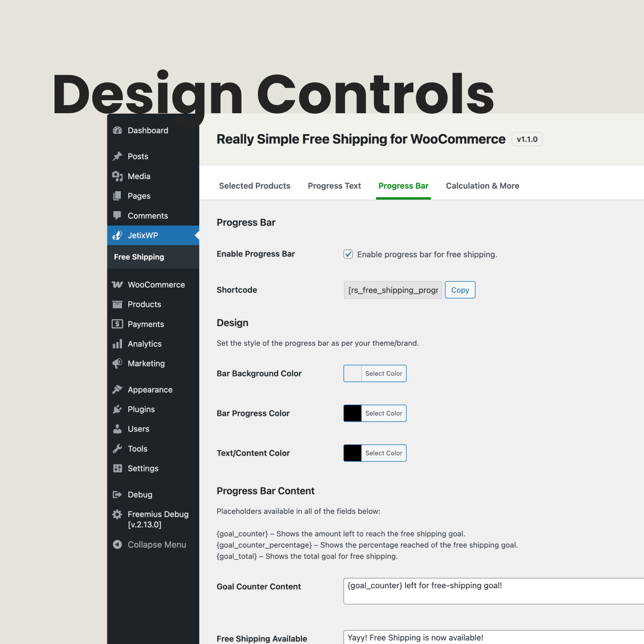Focus the Goal Counter Content text field

(x=491, y=591)
